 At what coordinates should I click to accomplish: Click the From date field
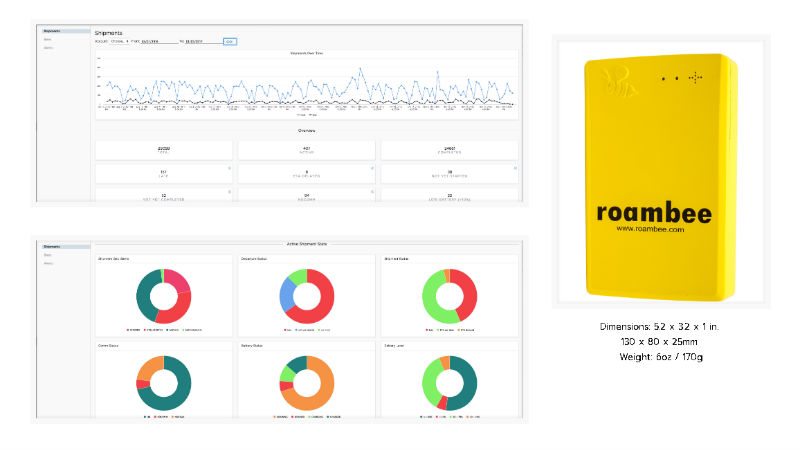[159, 41]
